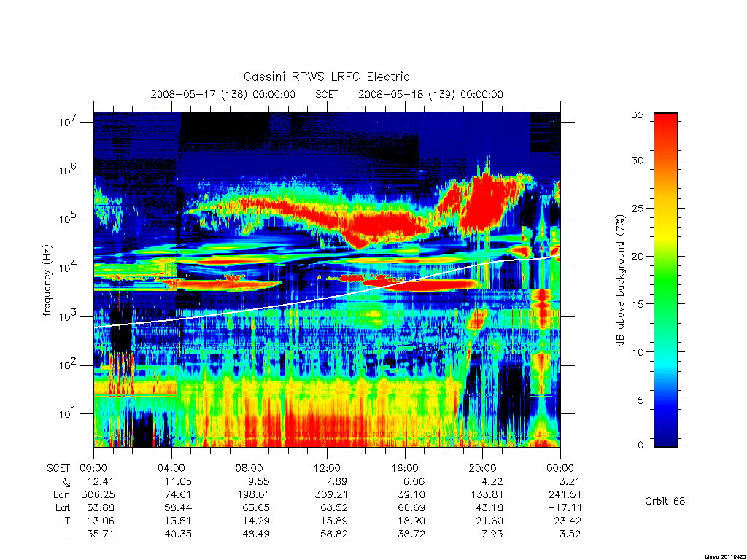
Task: Click the LT value '14.29'
Action: point(256,521)
